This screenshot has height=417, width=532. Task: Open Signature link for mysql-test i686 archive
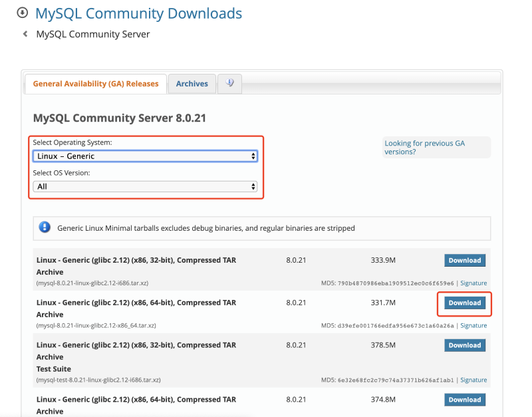tap(473, 380)
